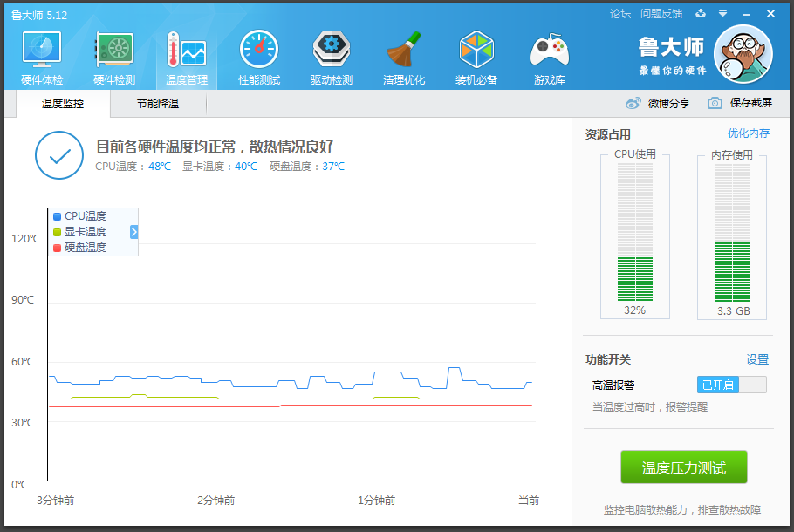
Task: Click the CPU温度 48℃ value
Action: point(160,166)
